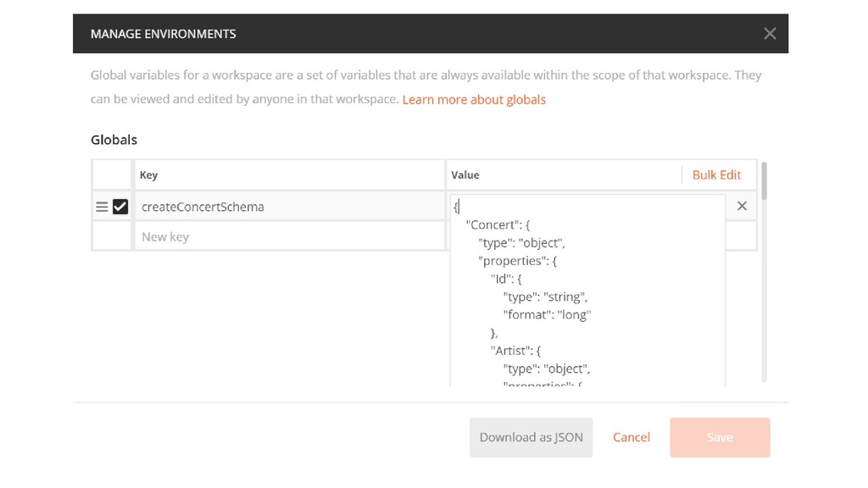Click the "Artist": { line
868x488 pixels.
(x=515, y=351)
